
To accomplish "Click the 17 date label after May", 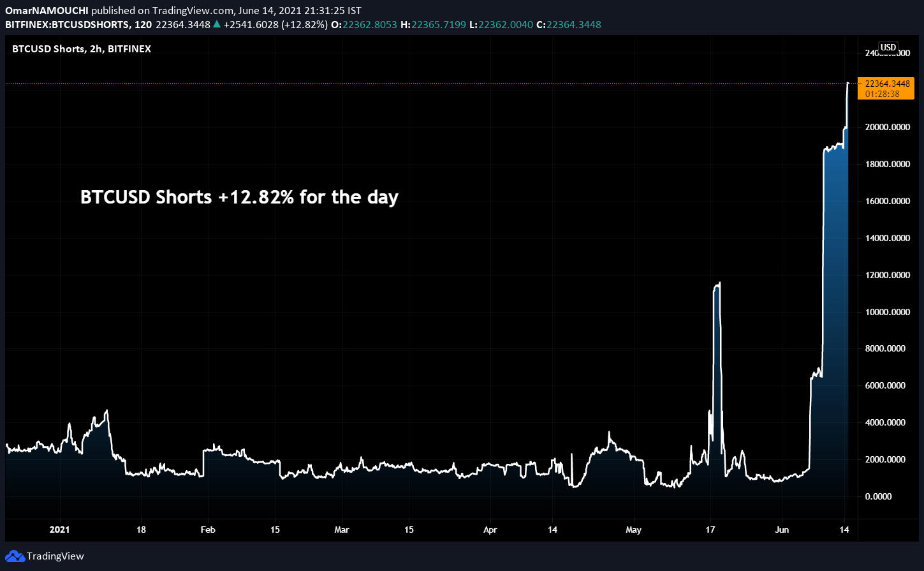I will tap(710, 530).
